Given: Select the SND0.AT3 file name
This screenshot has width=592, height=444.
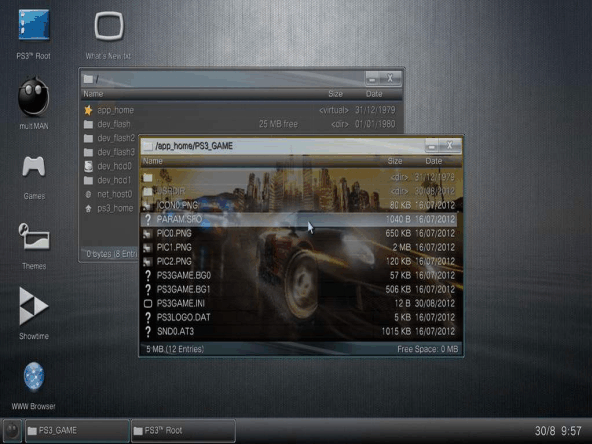Looking at the screenshot, I should coord(175,331).
